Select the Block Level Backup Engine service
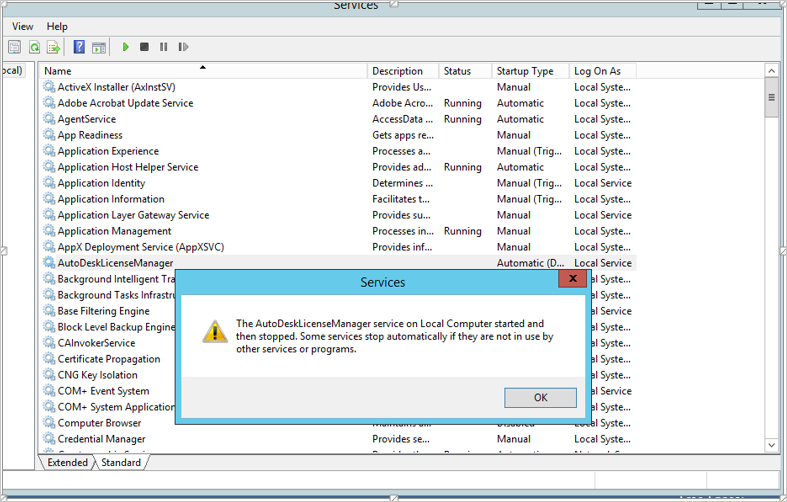Image resolution: width=787 pixels, height=502 pixels. [109, 327]
